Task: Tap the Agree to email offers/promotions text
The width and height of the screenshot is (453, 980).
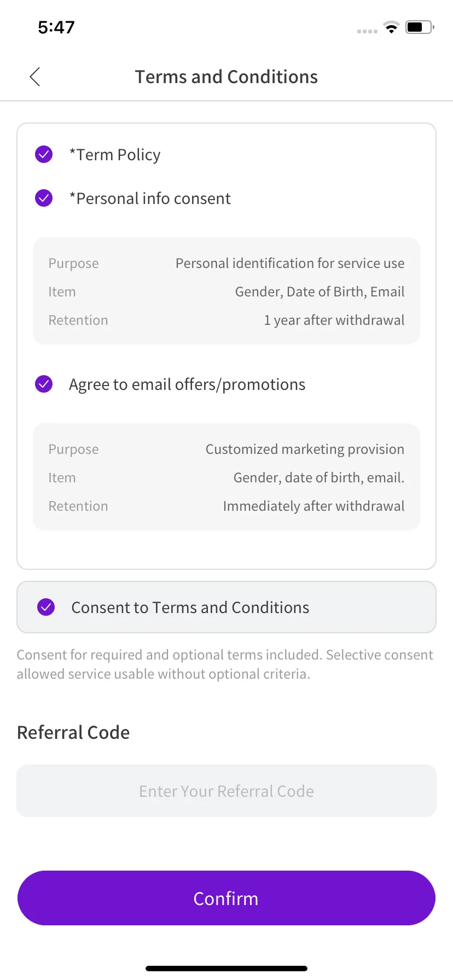Action: (187, 384)
